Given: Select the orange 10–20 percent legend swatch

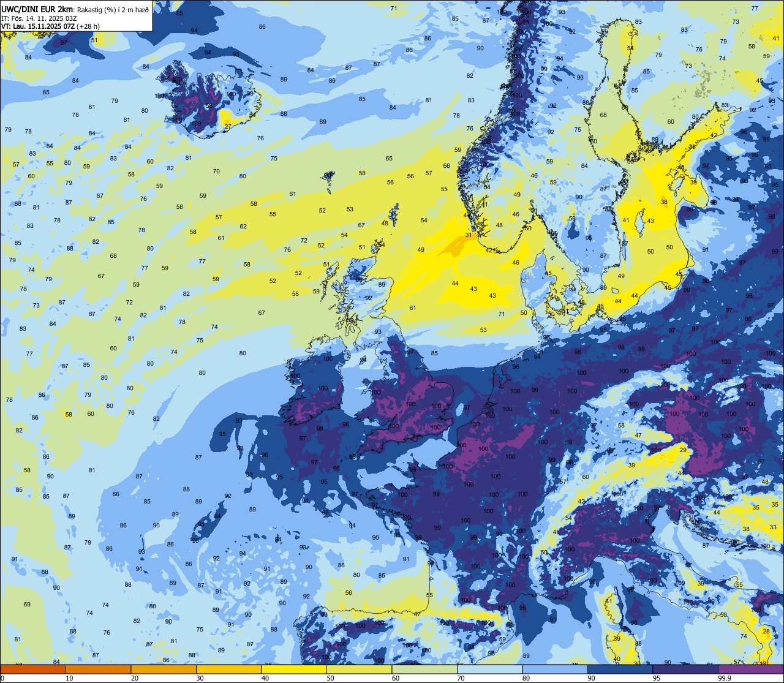Looking at the screenshot, I should [x=98, y=669].
